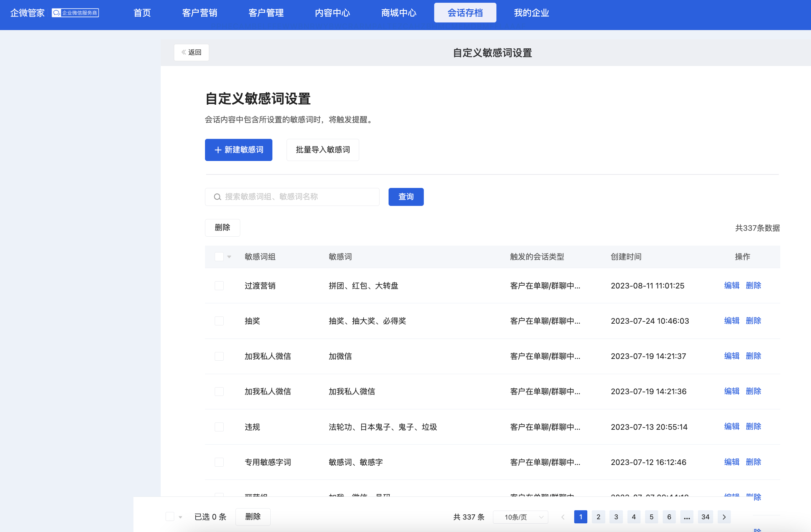Go to page 3
Image resolution: width=811 pixels, height=532 pixels.
point(616,517)
